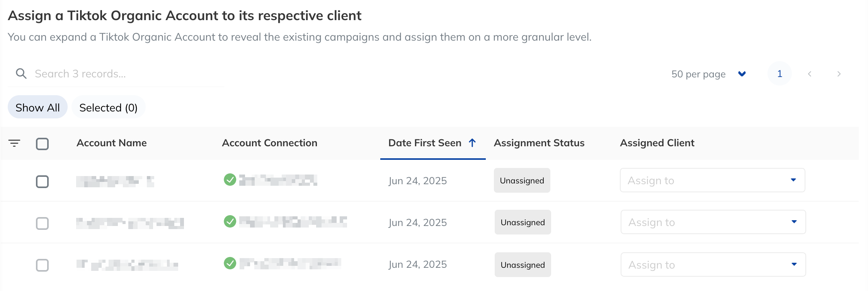Screen dimensions: 868x291
Task: Click the search magnifier icon
Action: [x=21, y=74]
